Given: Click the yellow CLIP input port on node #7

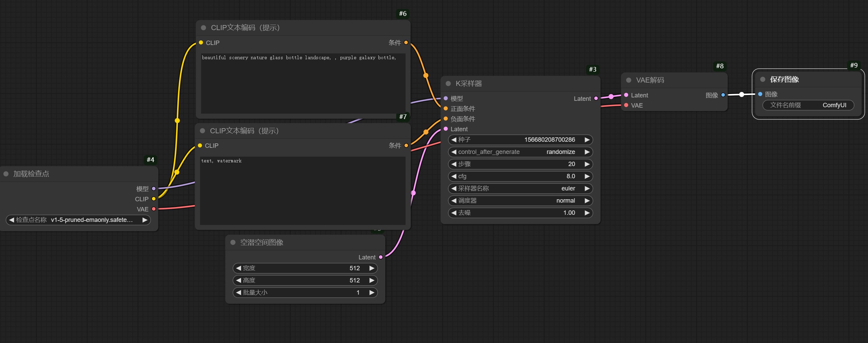Looking at the screenshot, I should tap(200, 145).
